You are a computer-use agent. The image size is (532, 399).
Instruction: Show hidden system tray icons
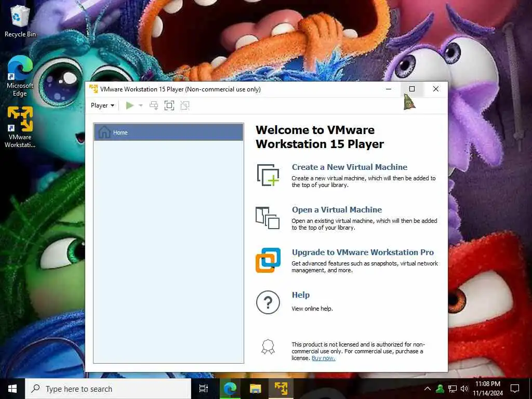coord(428,389)
